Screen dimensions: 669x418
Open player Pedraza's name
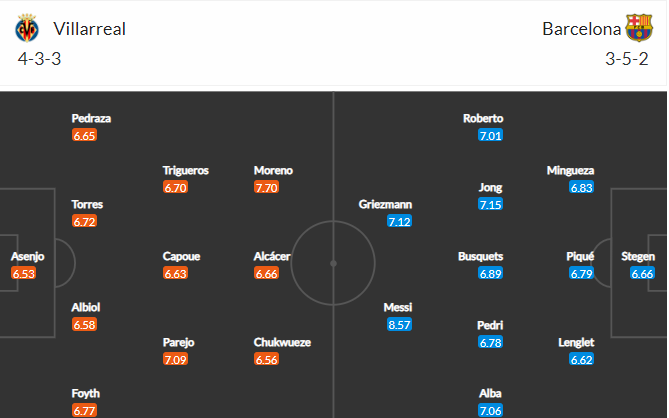pyautogui.click(x=91, y=118)
